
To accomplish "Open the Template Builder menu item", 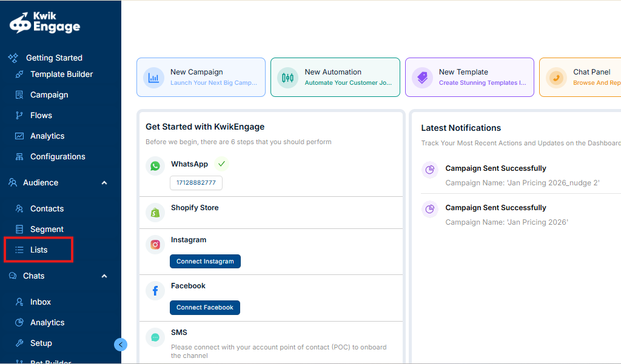I will coord(61,74).
